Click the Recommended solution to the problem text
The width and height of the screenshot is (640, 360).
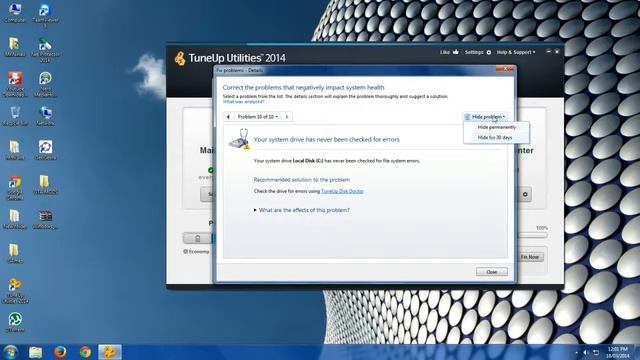(x=302, y=180)
